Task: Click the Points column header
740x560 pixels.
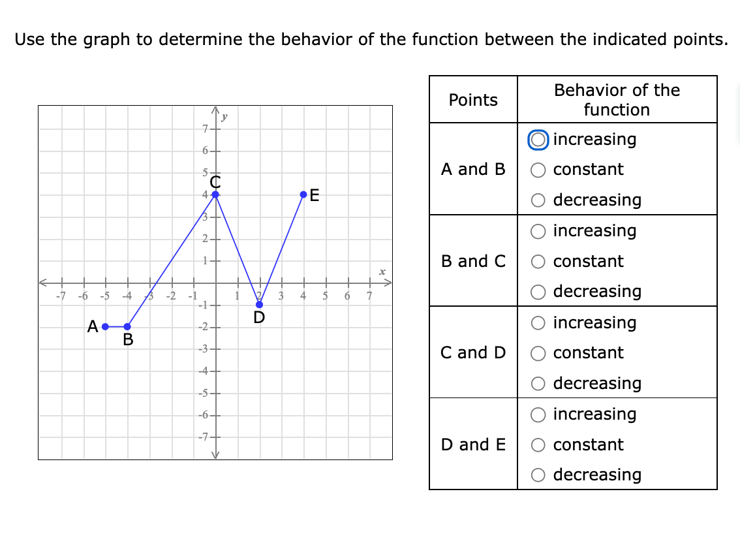Action: 473,100
